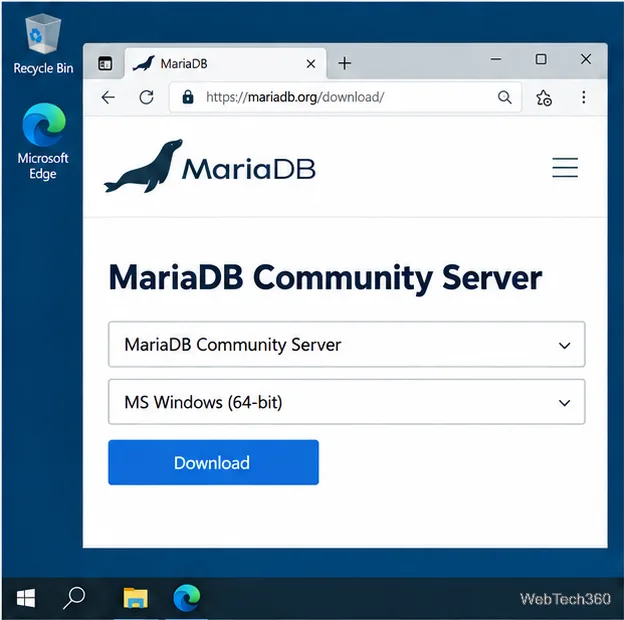Viewport: 624px width, 620px height.
Task: Expand the MS Windows (64-bit) dropdown
Action: 346,402
